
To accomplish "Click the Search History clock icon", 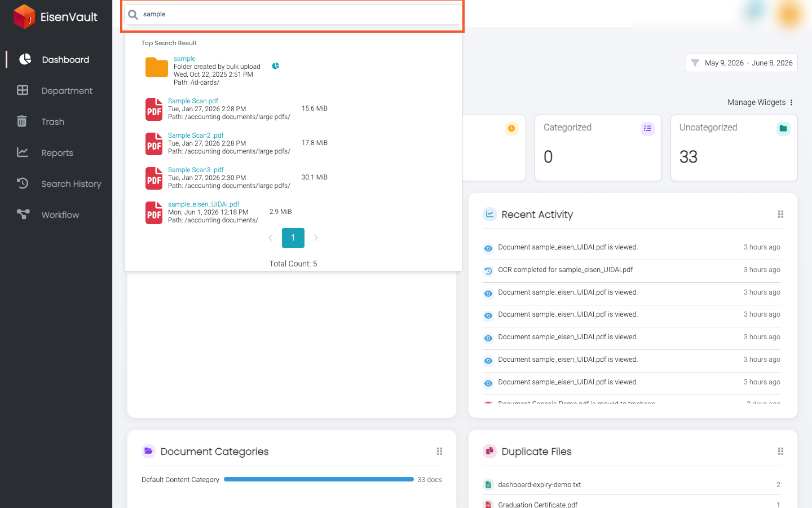I will click(x=23, y=183).
